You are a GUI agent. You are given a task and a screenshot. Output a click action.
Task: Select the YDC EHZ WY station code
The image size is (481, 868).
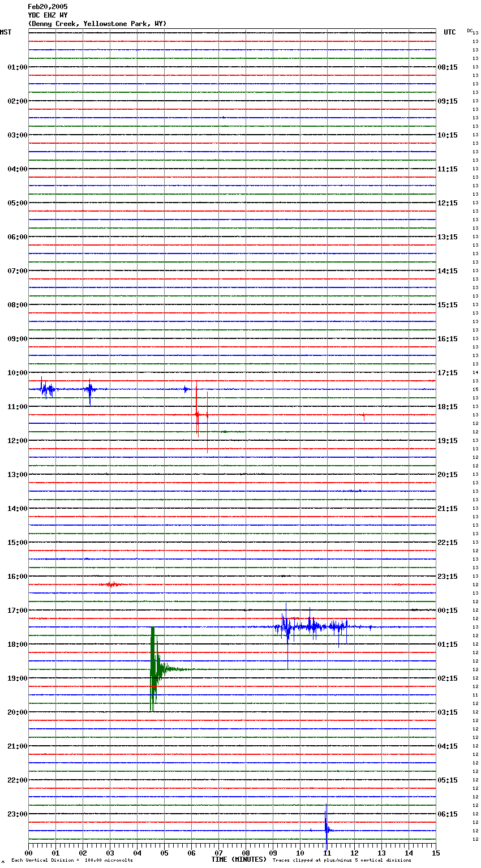pyautogui.click(x=48, y=15)
